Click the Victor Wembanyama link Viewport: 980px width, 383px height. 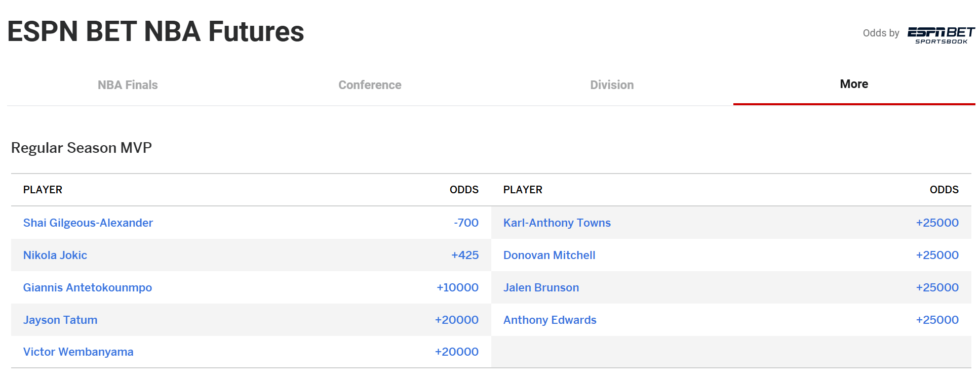tap(79, 352)
